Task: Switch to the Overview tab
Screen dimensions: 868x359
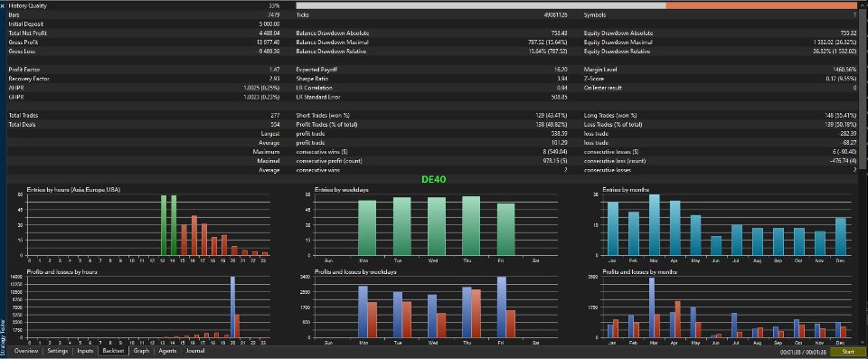Action: point(26,351)
